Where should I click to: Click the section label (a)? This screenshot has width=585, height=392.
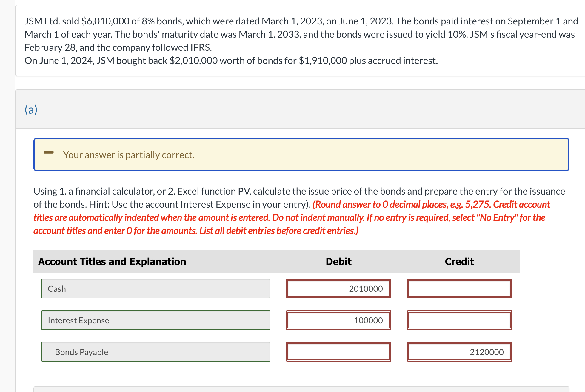point(31,109)
